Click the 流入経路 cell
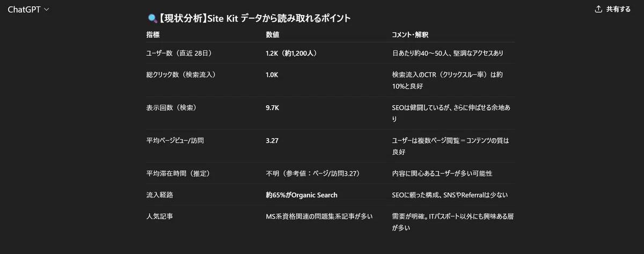The width and height of the screenshot is (644, 254). [x=160, y=195]
